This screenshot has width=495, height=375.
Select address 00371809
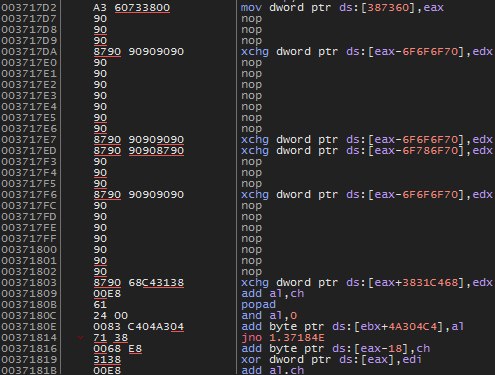29,294
